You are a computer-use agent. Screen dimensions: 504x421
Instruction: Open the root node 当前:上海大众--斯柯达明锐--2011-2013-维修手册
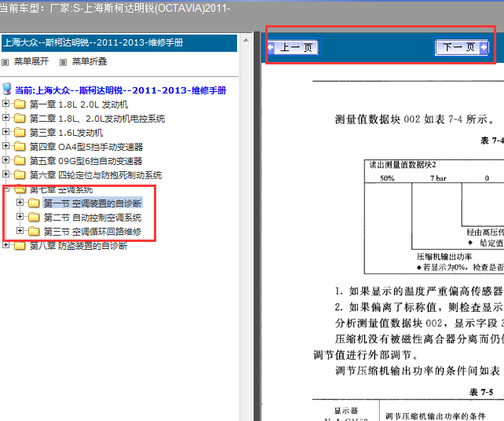point(121,90)
